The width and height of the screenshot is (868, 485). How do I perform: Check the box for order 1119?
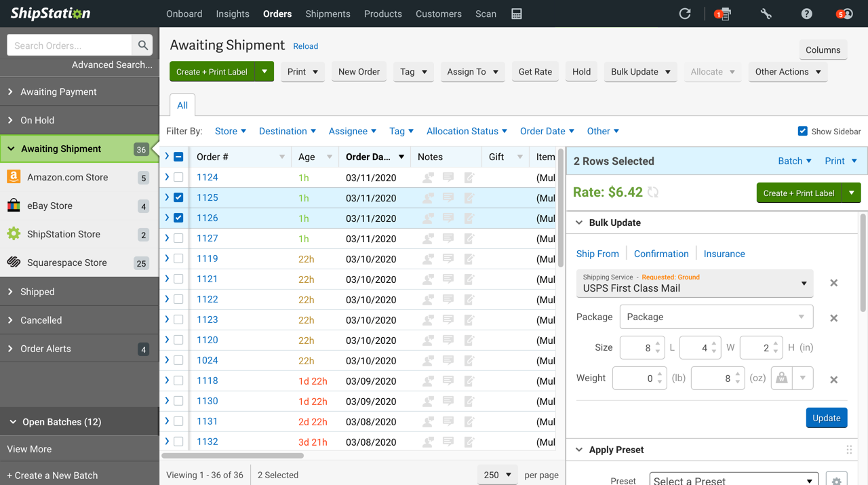pos(178,258)
